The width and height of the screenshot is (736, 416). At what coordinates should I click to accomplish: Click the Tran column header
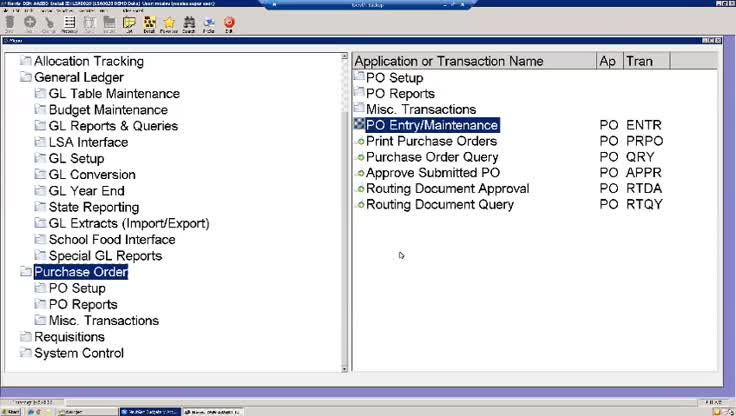click(x=646, y=61)
